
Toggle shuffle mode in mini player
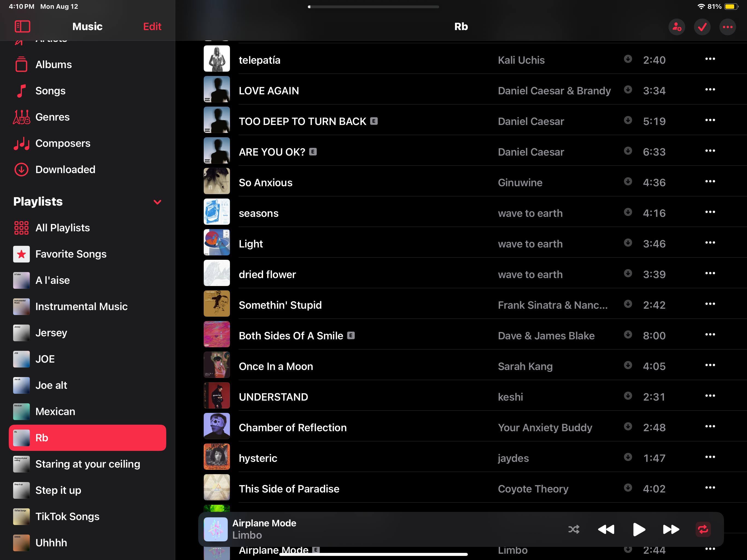pos(573,529)
